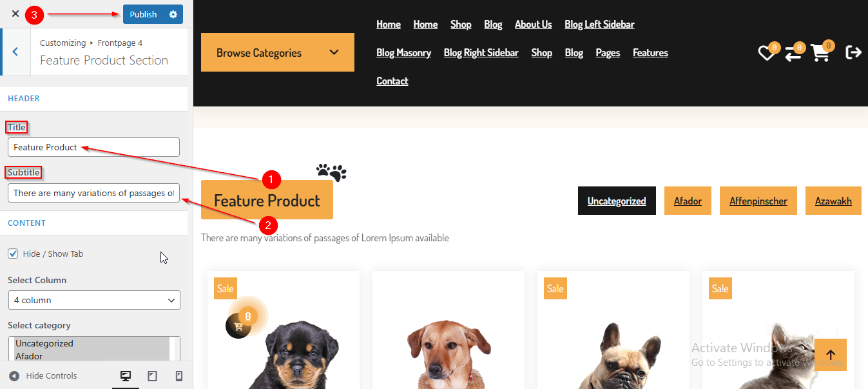
Task: Expand the Browse Categories menu
Action: click(278, 52)
